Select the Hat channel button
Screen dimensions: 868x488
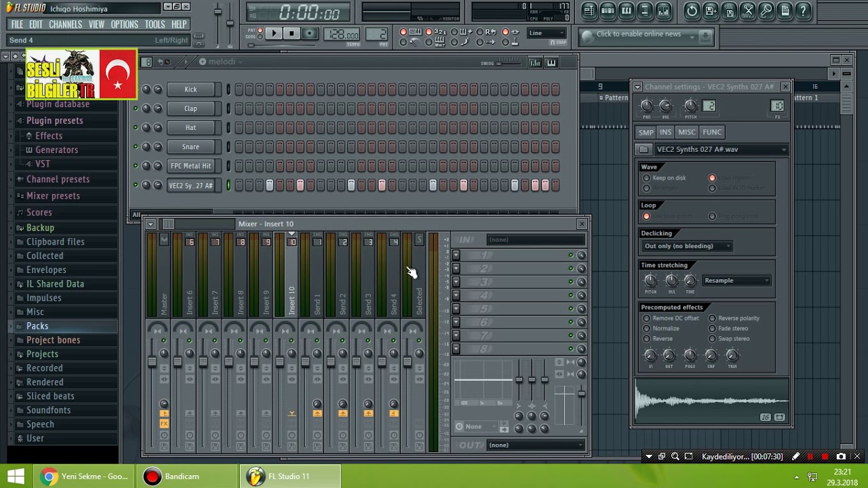[x=191, y=127]
